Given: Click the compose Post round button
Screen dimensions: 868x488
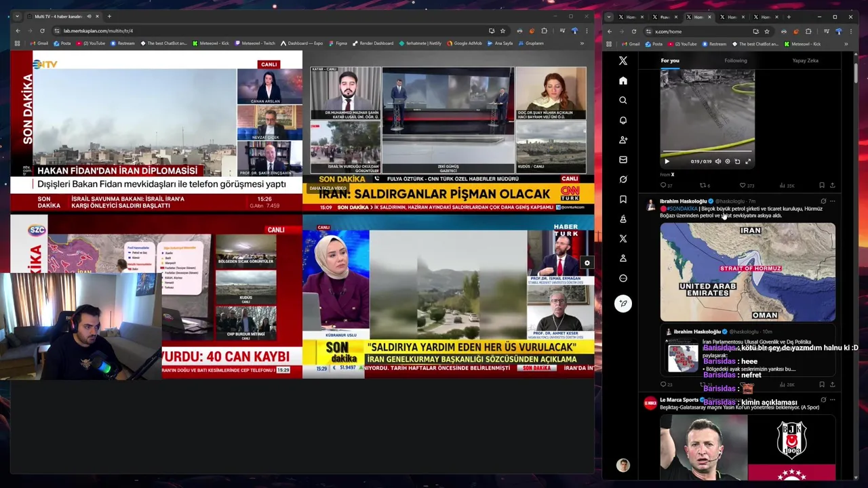Looking at the screenshot, I should coord(623,303).
